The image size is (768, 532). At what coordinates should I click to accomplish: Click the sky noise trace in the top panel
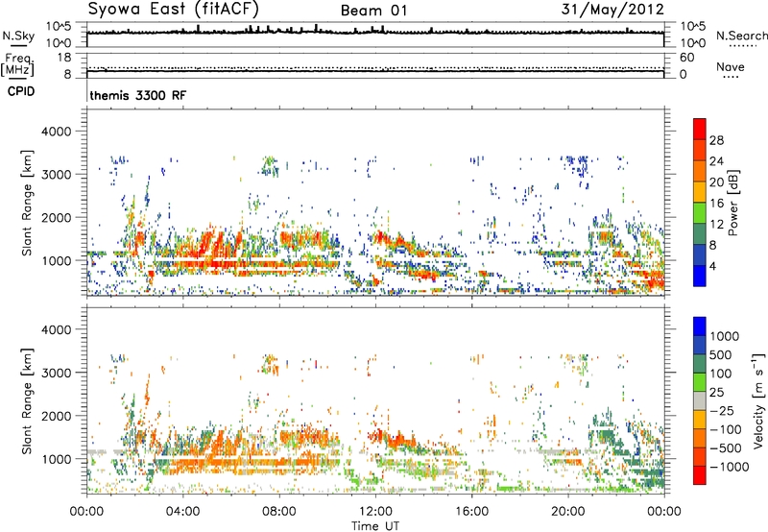coord(375,32)
